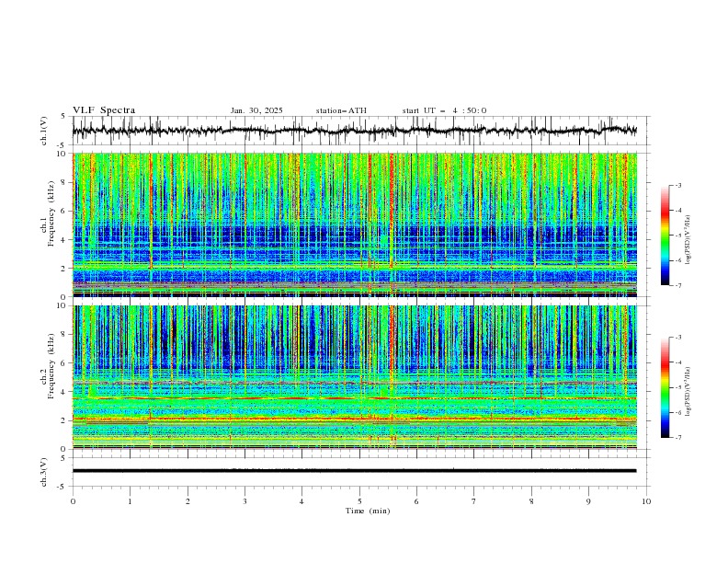Click time axis tick label "3"
The image size is (728, 563).
pyautogui.click(x=245, y=501)
